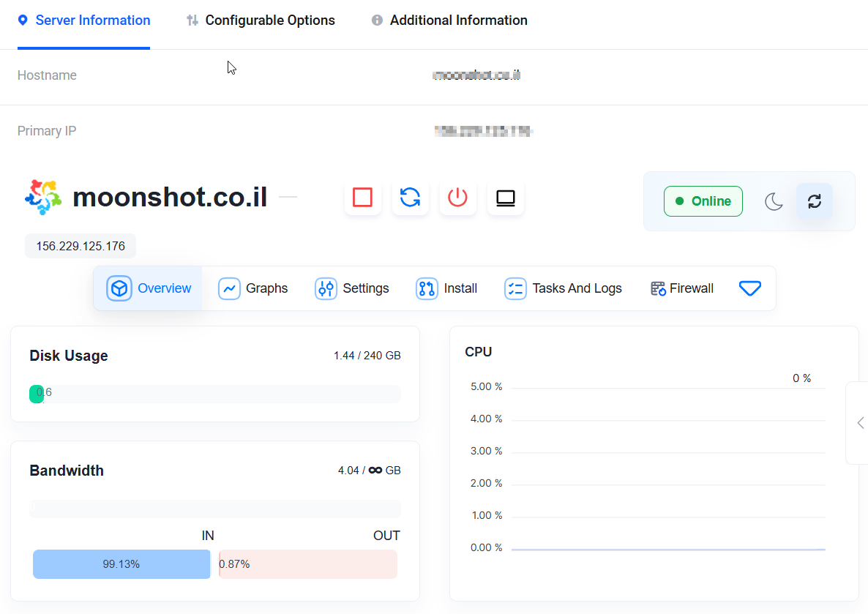Expand more menu items with blue chevron
The height and width of the screenshot is (614, 868).
click(750, 288)
